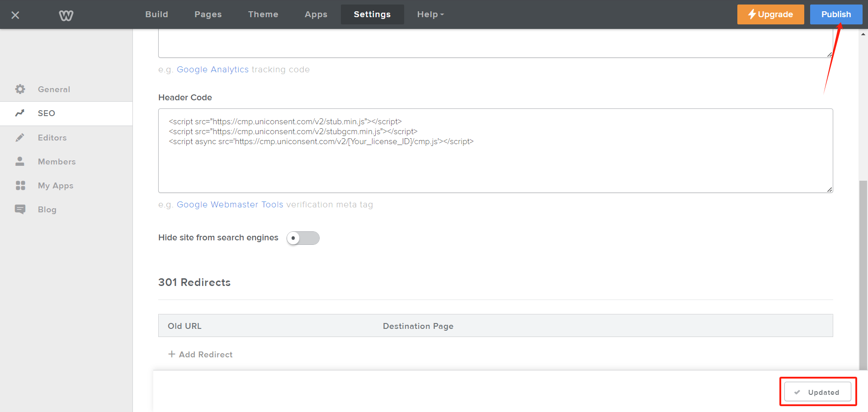Click the Updated save button
The width and height of the screenshot is (868, 412).
coord(817,392)
